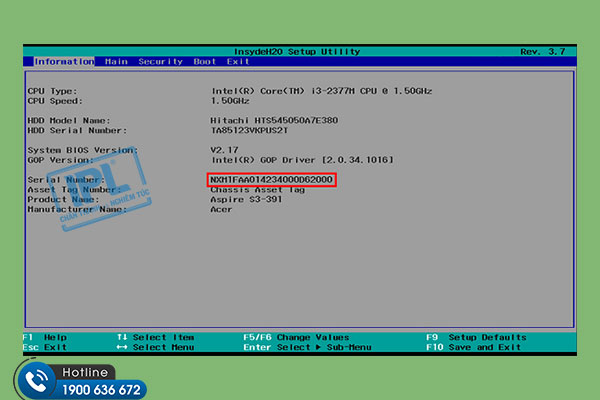Click the Select Menu arrows hint

point(155,347)
